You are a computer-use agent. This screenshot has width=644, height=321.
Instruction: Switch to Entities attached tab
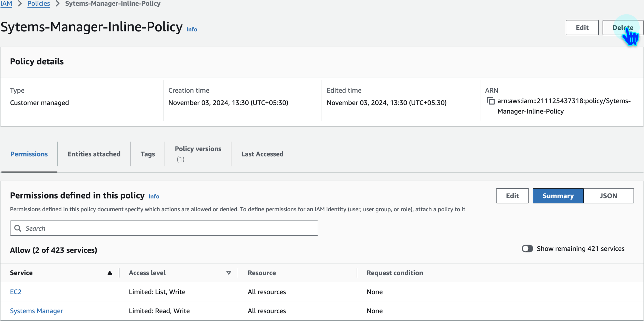point(94,154)
